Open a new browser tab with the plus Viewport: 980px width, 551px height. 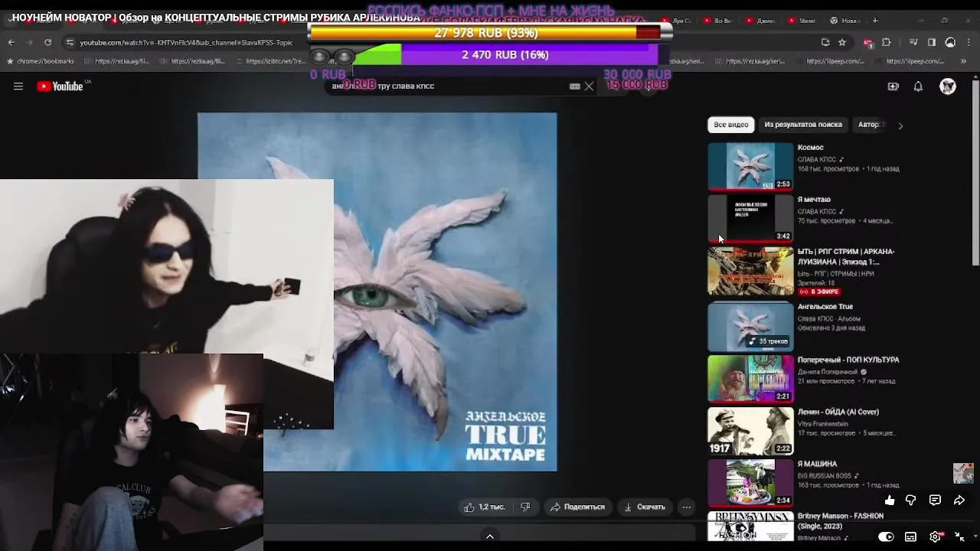pos(875,21)
